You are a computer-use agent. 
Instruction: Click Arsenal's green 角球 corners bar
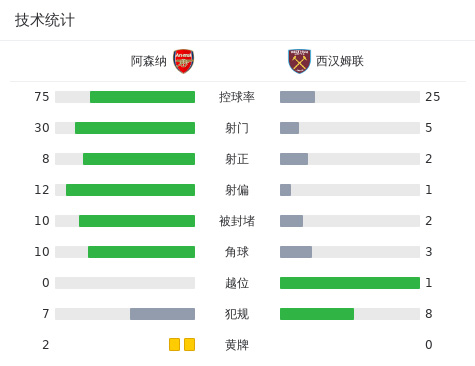coord(141,252)
